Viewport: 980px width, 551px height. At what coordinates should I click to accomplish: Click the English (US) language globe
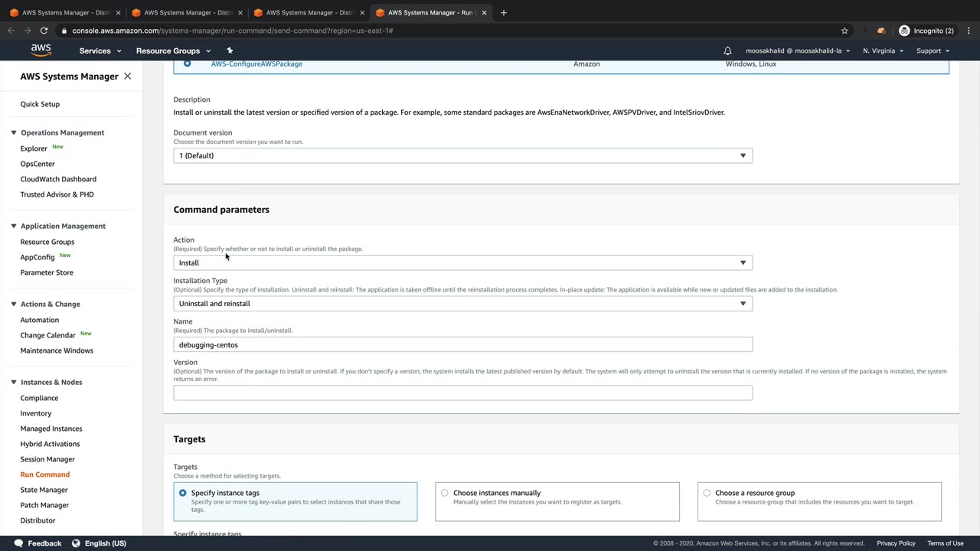pos(76,543)
